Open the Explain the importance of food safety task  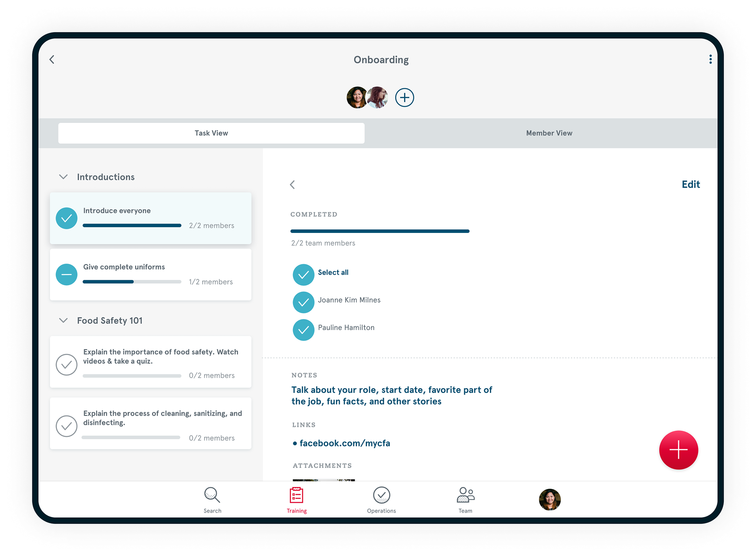150,362
